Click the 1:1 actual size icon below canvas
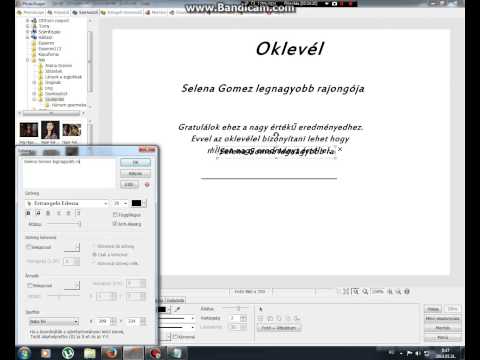This screenshot has width=480, height=360. click(356, 292)
